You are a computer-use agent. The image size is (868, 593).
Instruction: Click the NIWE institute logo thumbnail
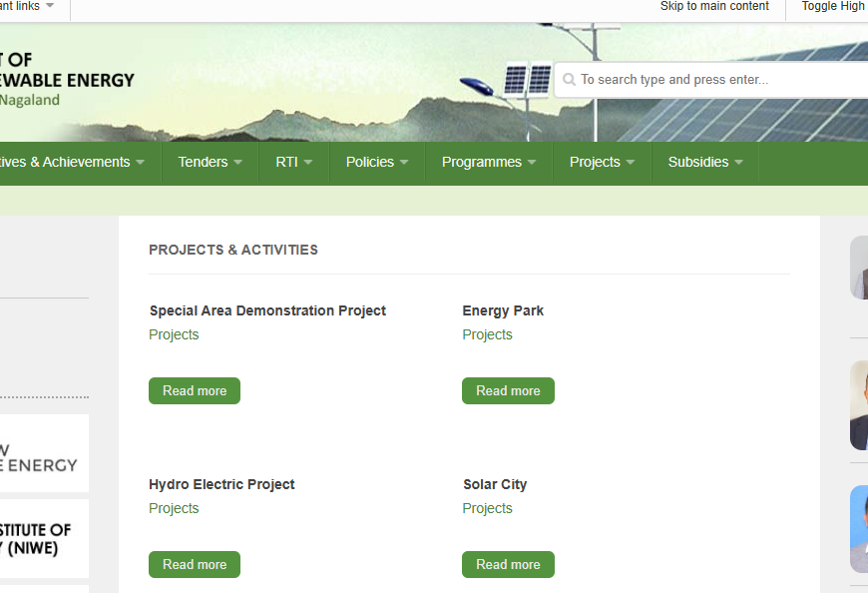pos(44,539)
